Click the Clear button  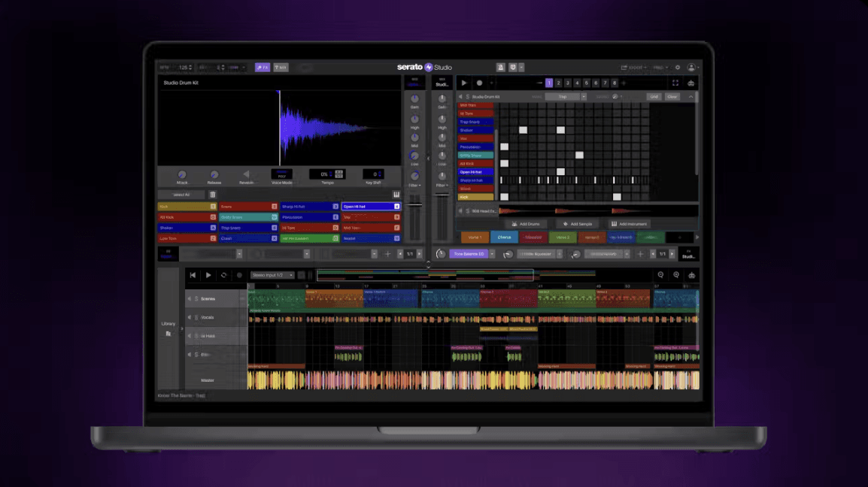tap(672, 97)
